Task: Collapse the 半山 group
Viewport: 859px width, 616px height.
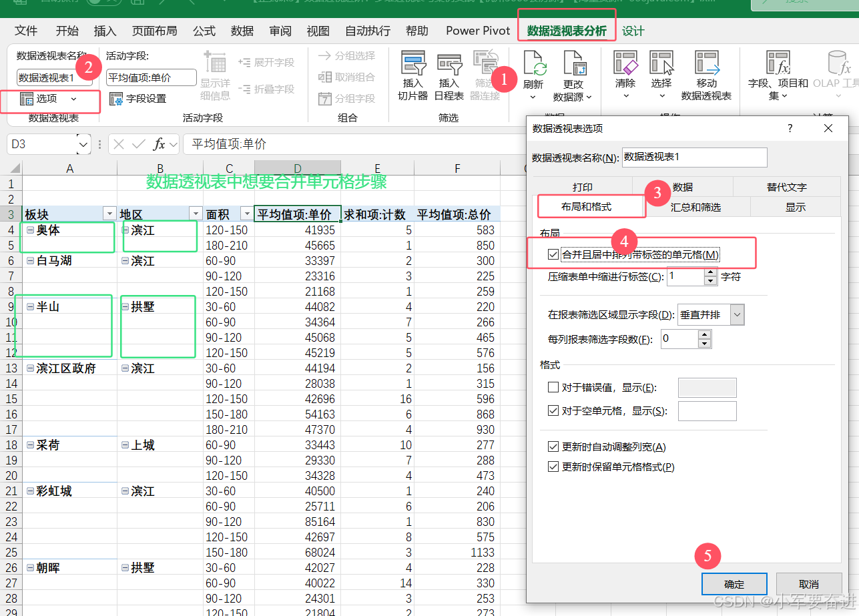Action: [30, 306]
